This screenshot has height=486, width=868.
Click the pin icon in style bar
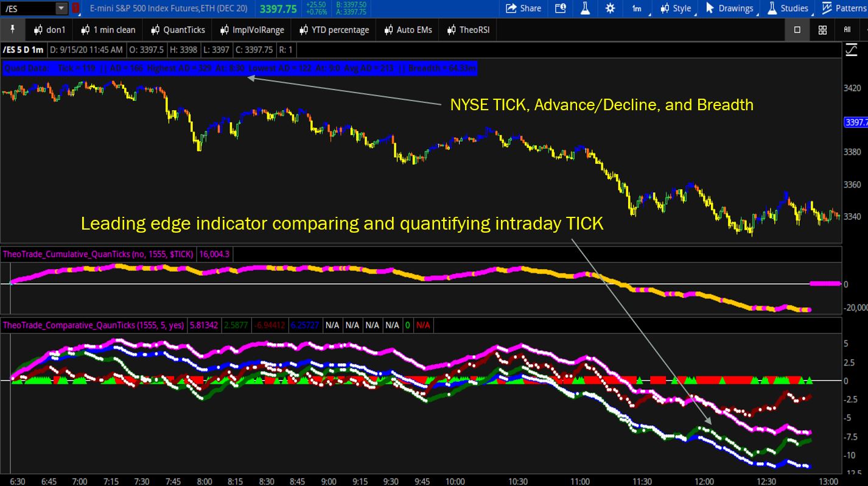(x=13, y=29)
